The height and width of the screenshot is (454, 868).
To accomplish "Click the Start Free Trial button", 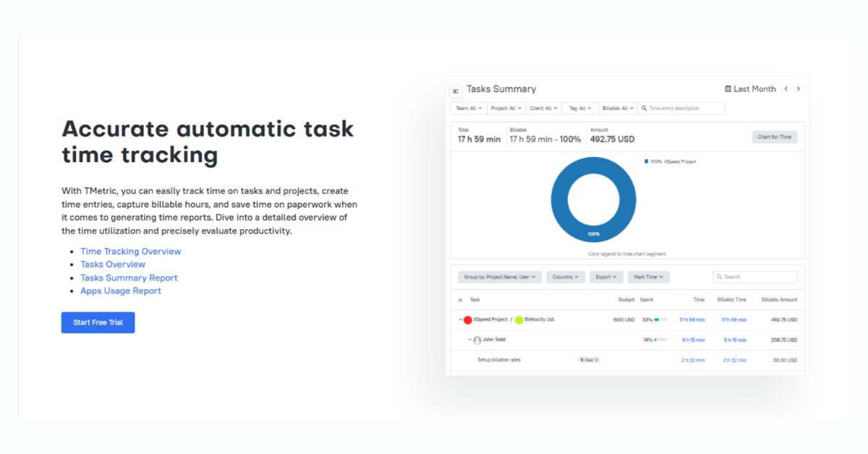I will click(x=98, y=322).
